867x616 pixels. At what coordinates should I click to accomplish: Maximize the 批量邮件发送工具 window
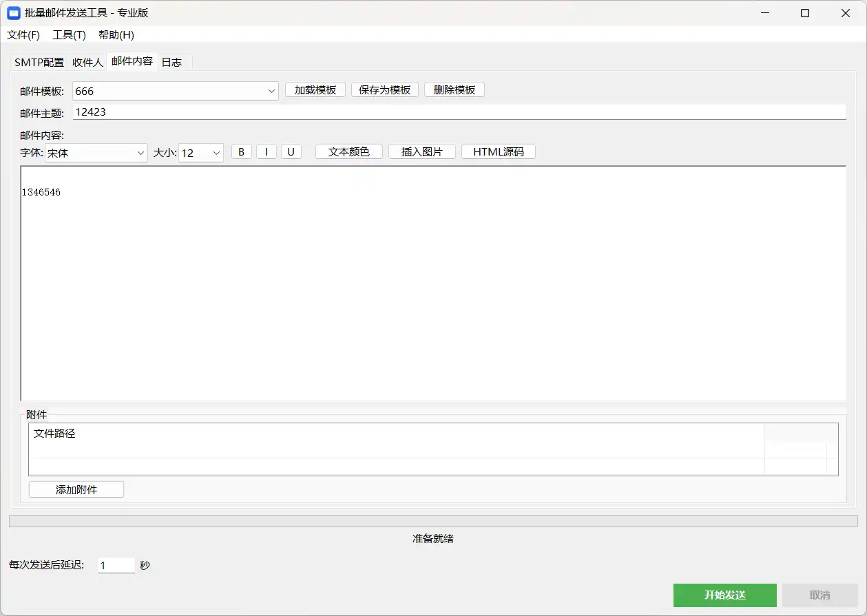(805, 13)
